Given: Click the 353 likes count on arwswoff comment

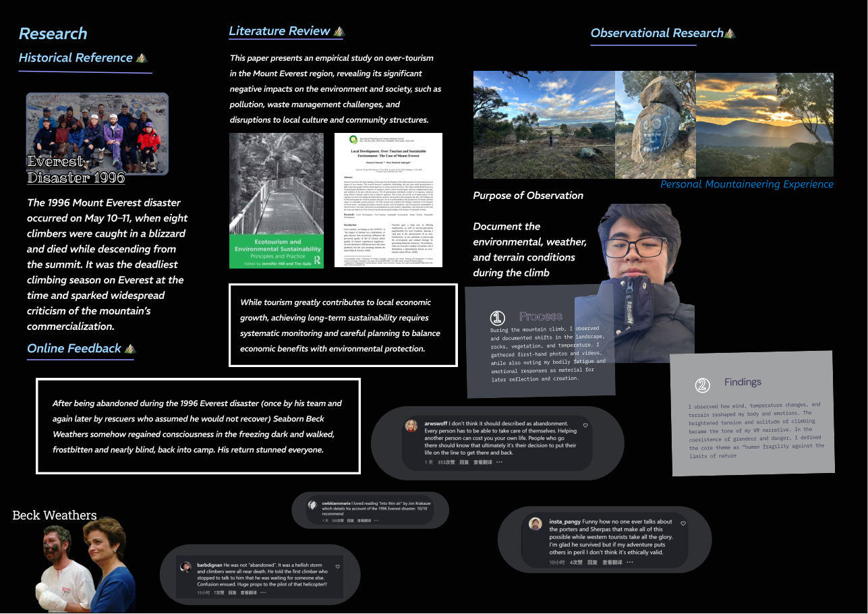Looking at the screenshot, I should (x=446, y=463).
